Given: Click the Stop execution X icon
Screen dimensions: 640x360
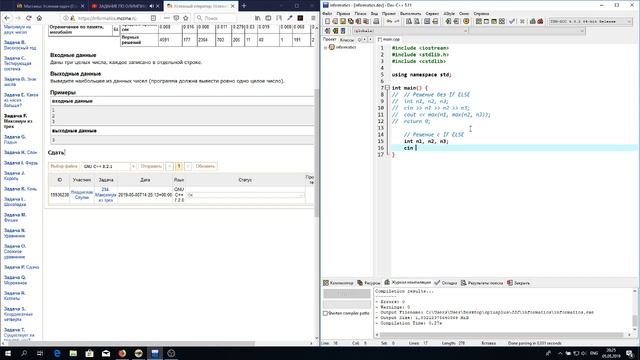Looking at the screenshot, I should (522, 21).
